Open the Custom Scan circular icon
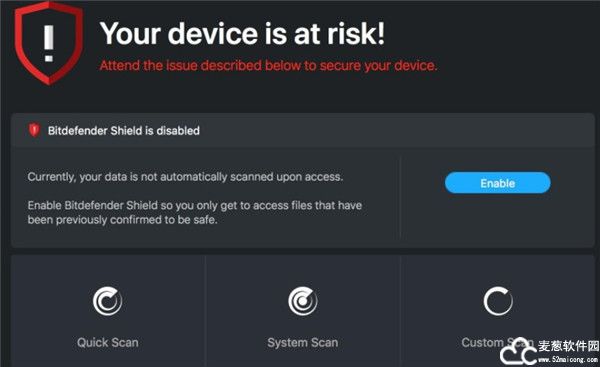 (498, 301)
